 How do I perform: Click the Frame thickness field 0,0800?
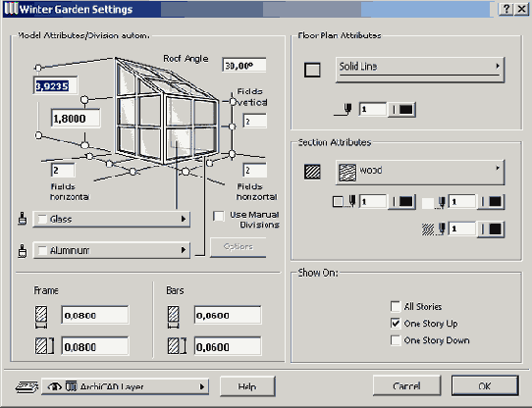pos(95,346)
